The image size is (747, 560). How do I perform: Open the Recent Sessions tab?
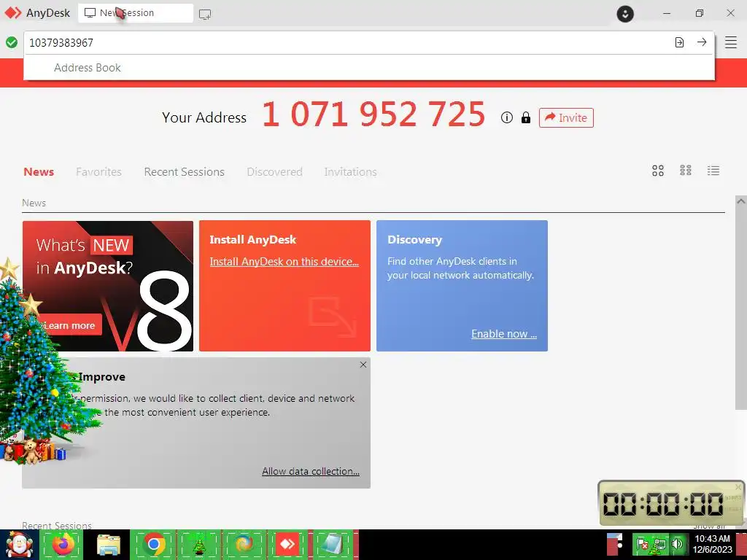(x=184, y=172)
